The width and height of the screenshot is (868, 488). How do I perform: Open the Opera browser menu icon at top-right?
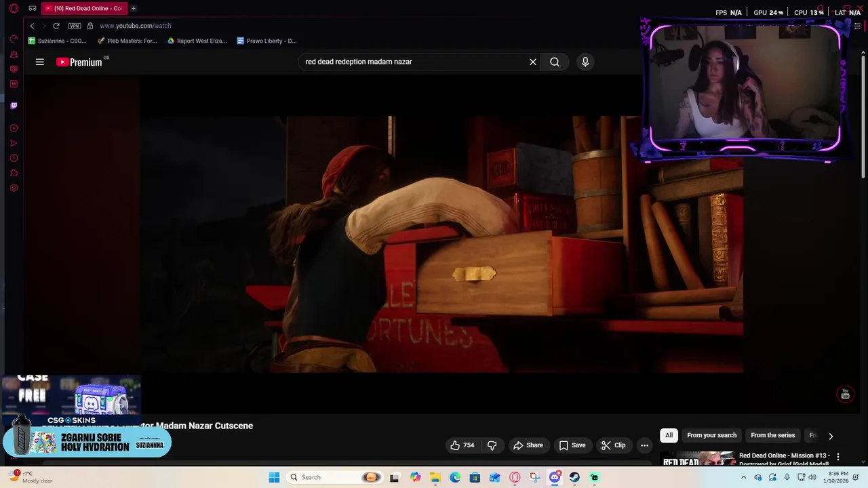[857, 26]
